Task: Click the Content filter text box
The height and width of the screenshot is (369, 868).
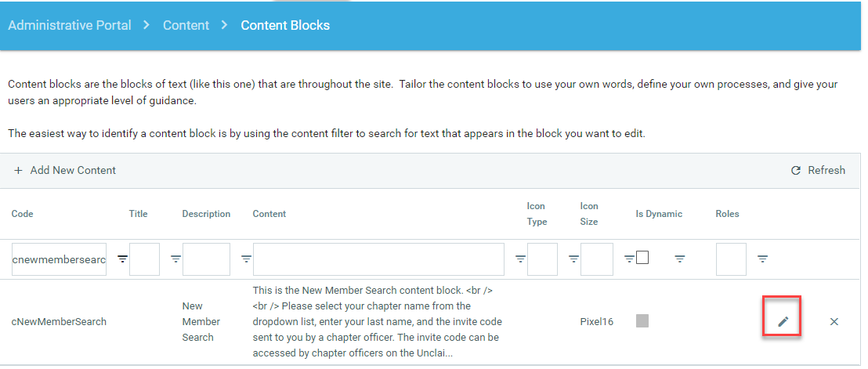Action: point(378,259)
